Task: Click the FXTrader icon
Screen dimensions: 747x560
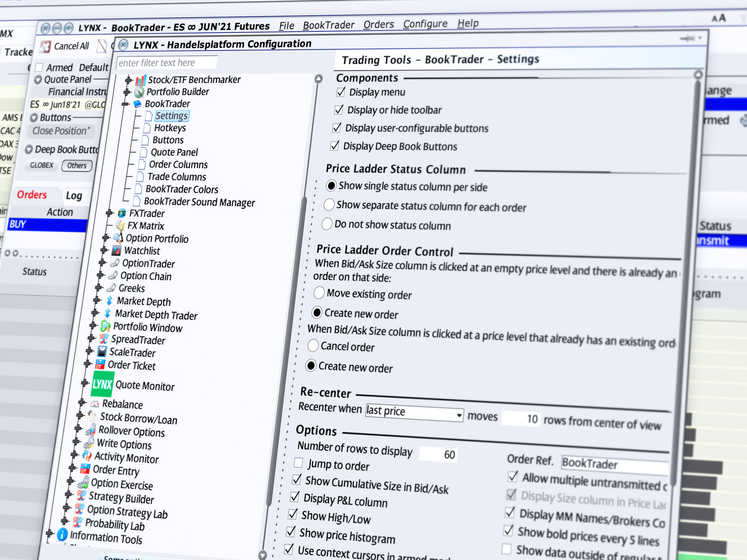Action: (x=122, y=214)
